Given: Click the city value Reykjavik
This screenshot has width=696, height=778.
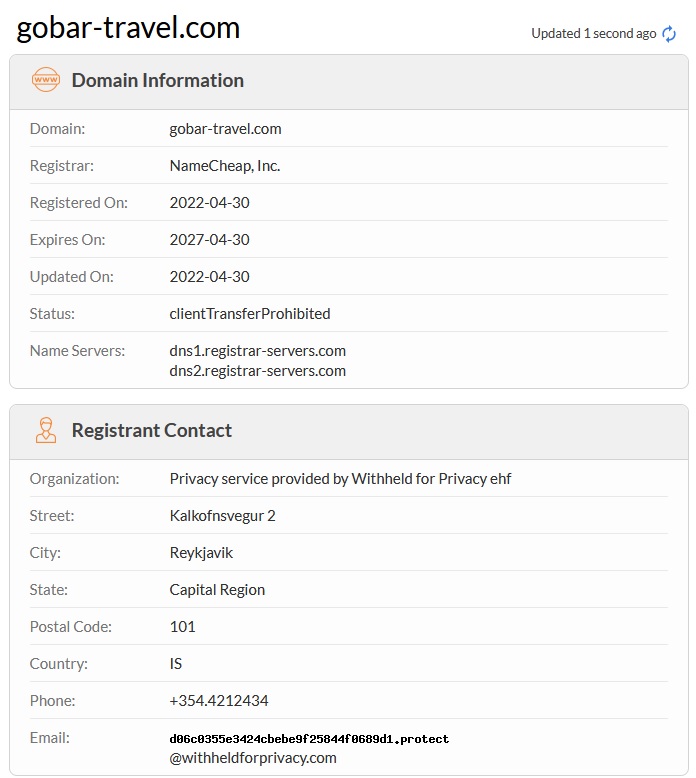Looking at the screenshot, I should (x=201, y=553).
